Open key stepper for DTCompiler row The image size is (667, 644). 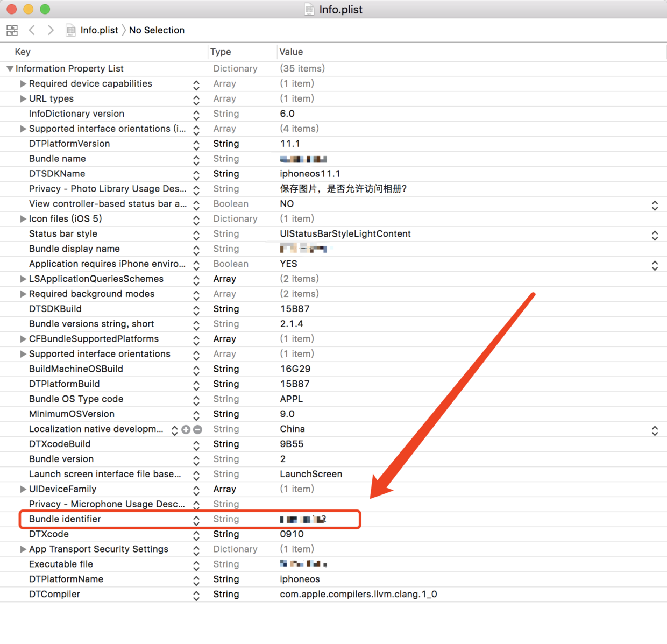coord(196,596)
